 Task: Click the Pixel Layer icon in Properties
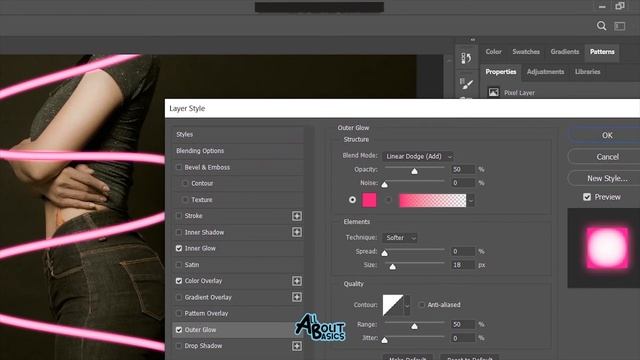pos(493,92)
